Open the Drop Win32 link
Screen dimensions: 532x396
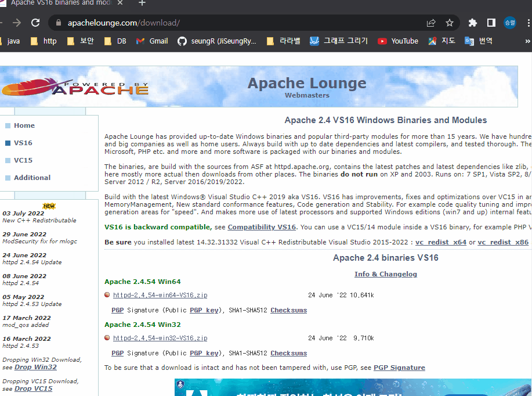point(35,367)
